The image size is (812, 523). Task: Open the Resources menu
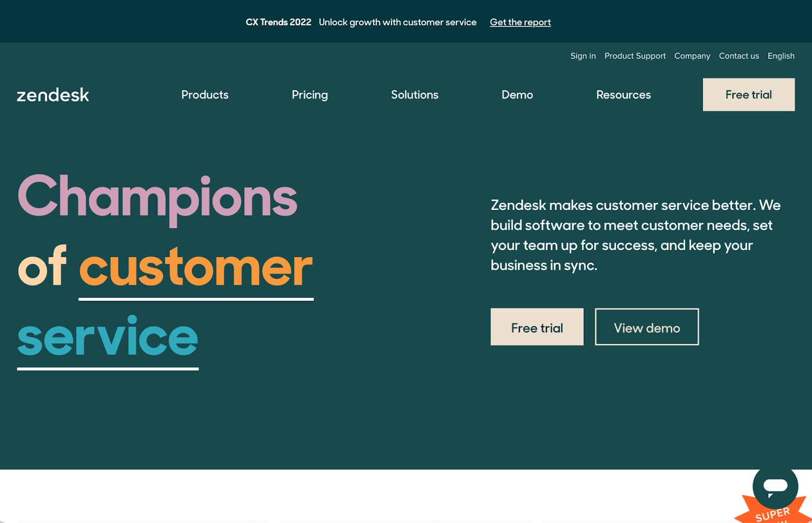tap(623, 95)
